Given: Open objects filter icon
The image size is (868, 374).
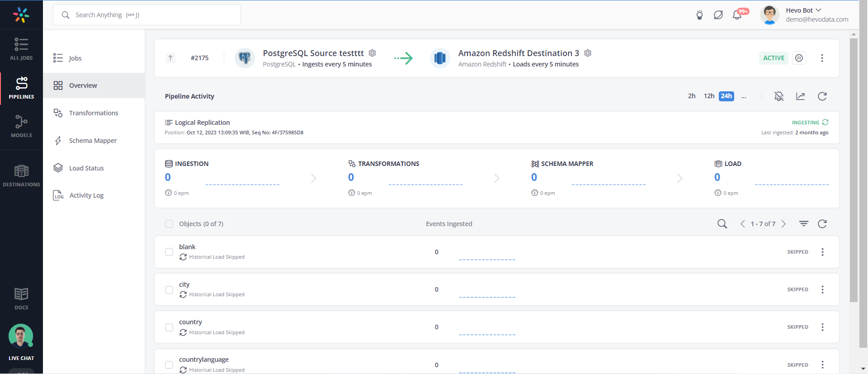Looking at the screenshot, I should 804,224.
